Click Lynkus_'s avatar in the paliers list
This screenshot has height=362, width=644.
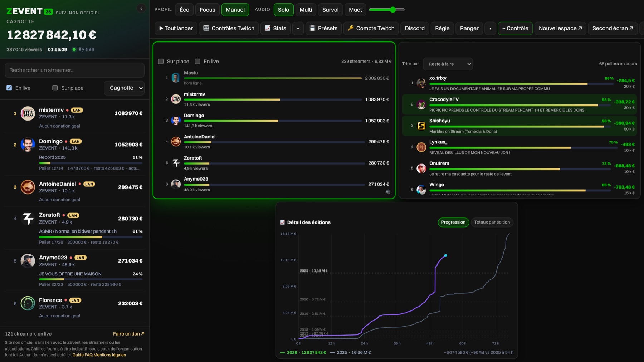(421, 147)
